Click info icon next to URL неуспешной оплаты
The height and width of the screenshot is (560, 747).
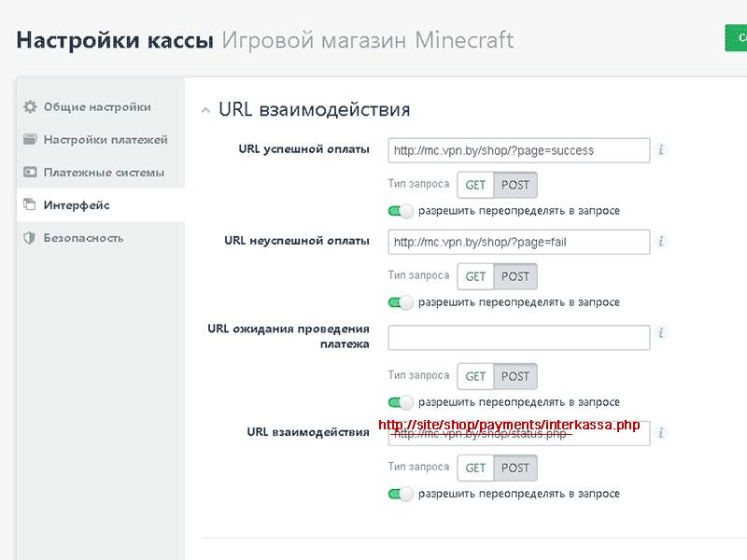[661, 242]
